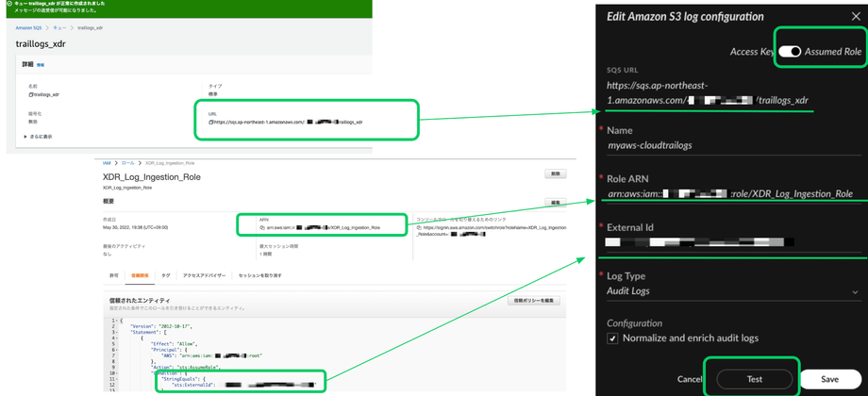Image resolution: width=868 pixels, height=396 pixels.
Task: Open the Amazon SQS breadcrumb link
Action: pos(28,27)
